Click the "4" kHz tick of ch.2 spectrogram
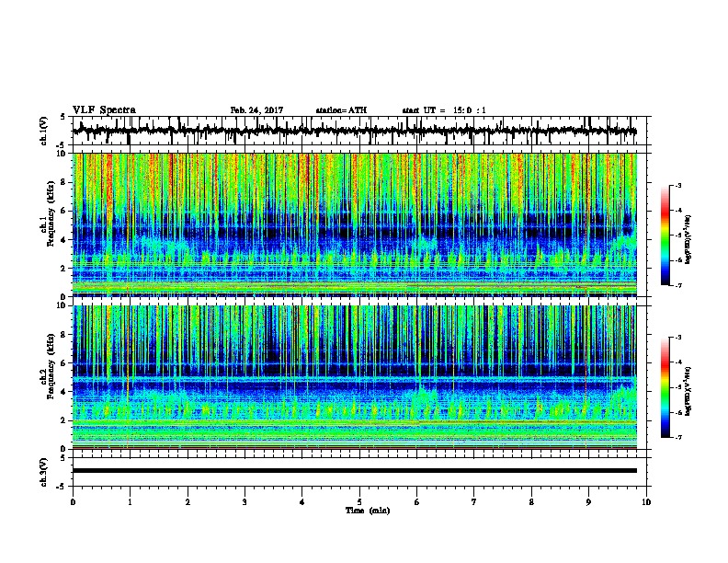The image size is (728, 563). [x=64, y=392]
